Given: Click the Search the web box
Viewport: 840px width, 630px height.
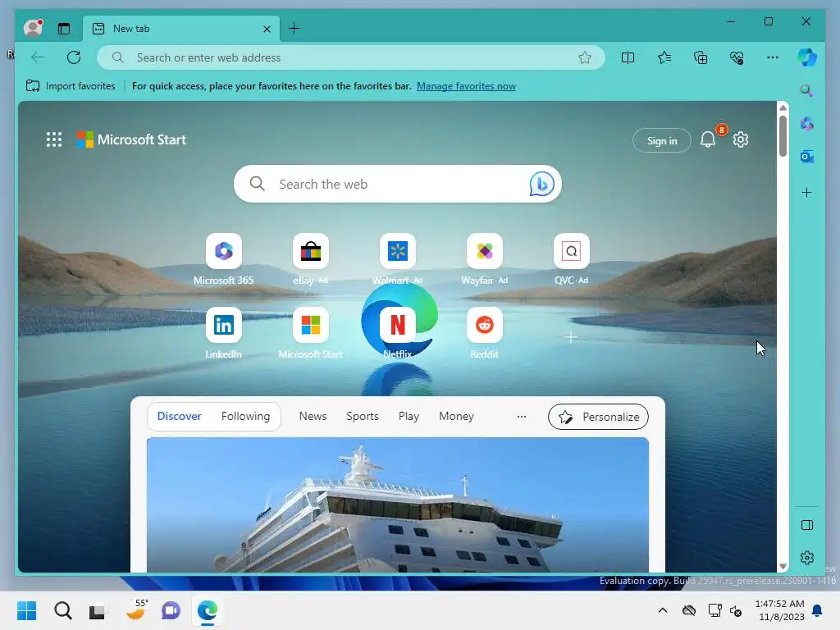Looking at the screenshot, I should coord(398,184).
